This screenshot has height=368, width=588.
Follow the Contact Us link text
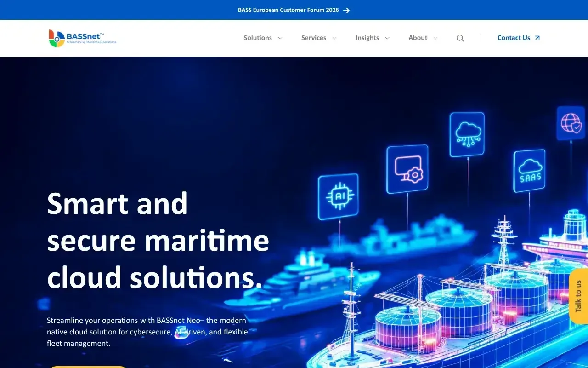pyautogui.click(x=514, y=38)
